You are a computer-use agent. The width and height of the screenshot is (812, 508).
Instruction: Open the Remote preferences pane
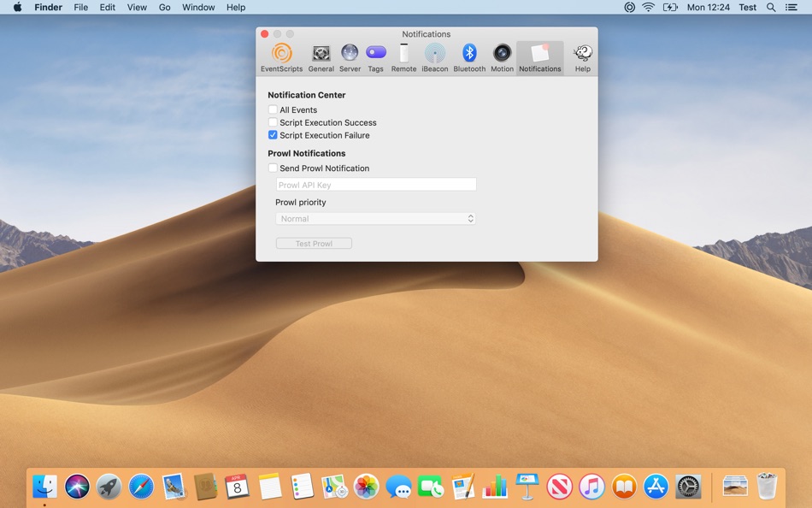403,58
